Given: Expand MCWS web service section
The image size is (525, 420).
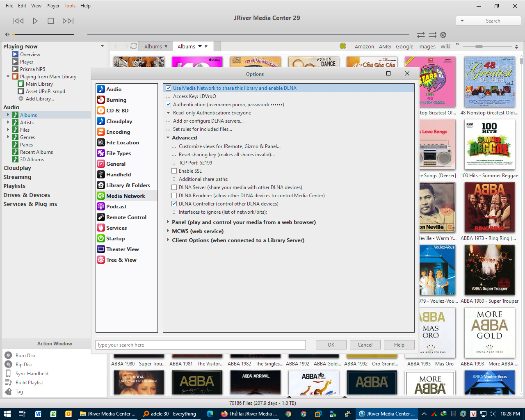Looking at the screenshot, I should (x=168, y=231).
